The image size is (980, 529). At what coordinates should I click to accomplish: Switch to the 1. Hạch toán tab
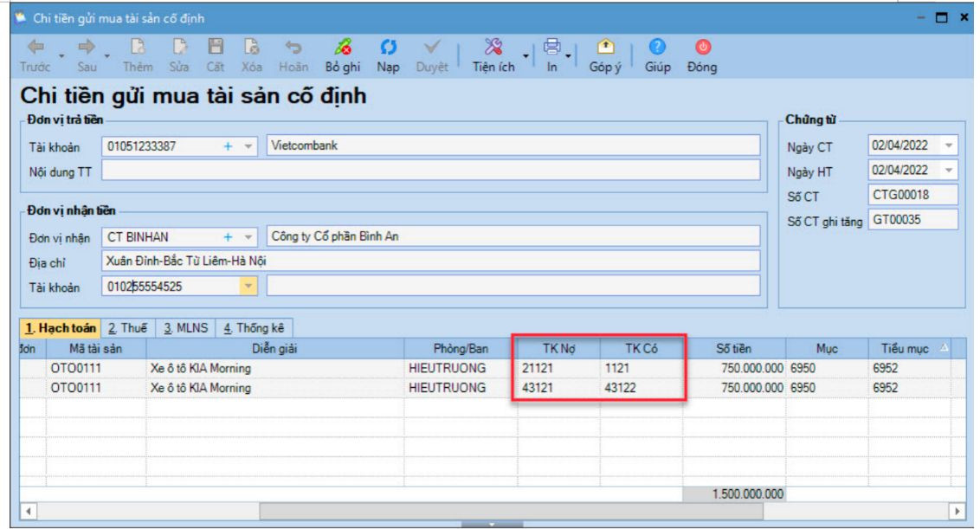(61, 328)
